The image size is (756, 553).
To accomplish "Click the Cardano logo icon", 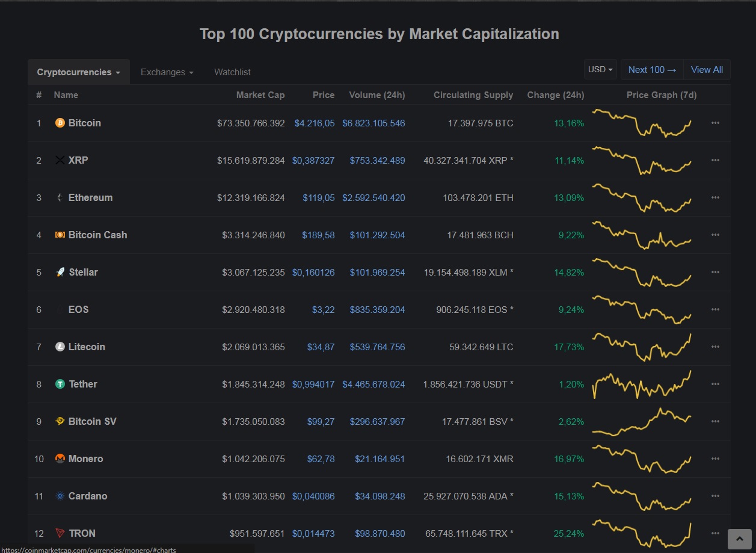I will click(x=60, y=496).
